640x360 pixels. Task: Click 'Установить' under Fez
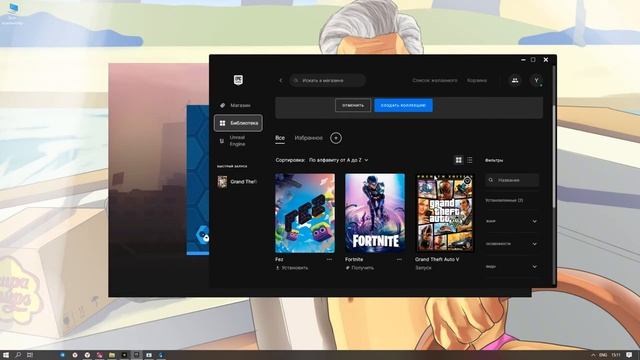[x=292, y=268]
